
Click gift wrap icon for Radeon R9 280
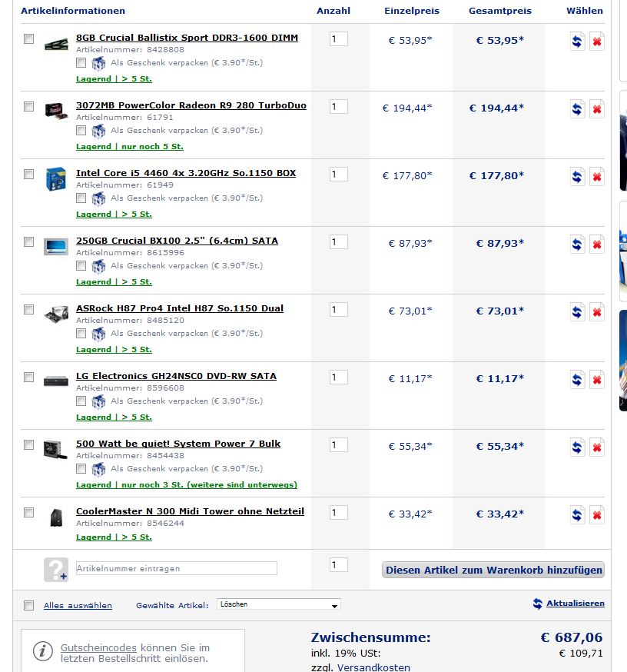coord(98,131)
